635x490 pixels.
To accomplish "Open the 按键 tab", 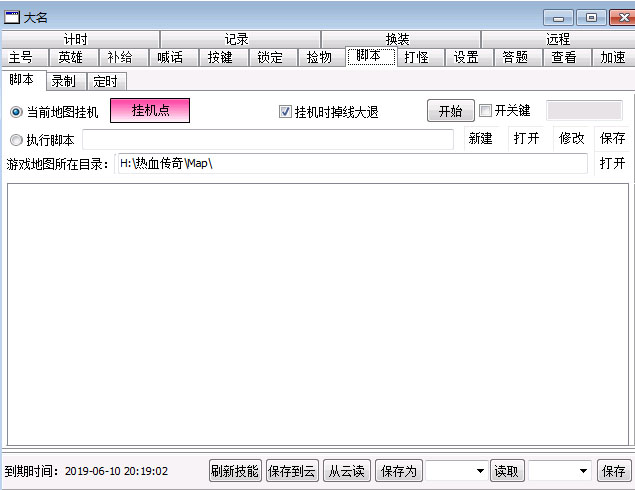I will pos(224,57).
